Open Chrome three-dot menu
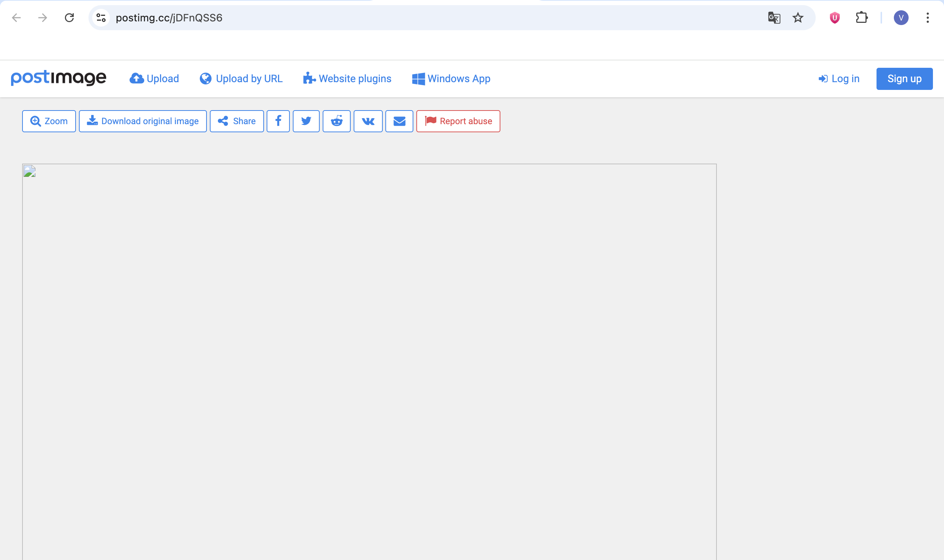 click(x=927, y=18)
